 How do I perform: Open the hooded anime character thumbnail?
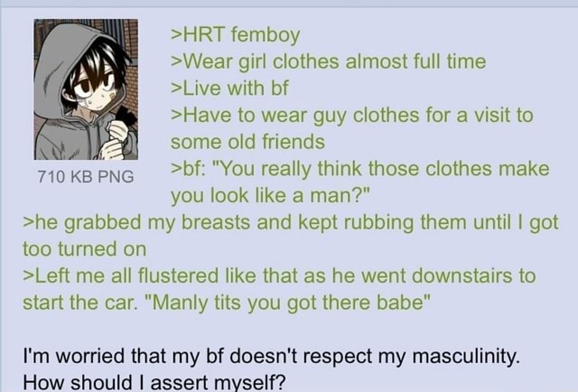(86, 89)
